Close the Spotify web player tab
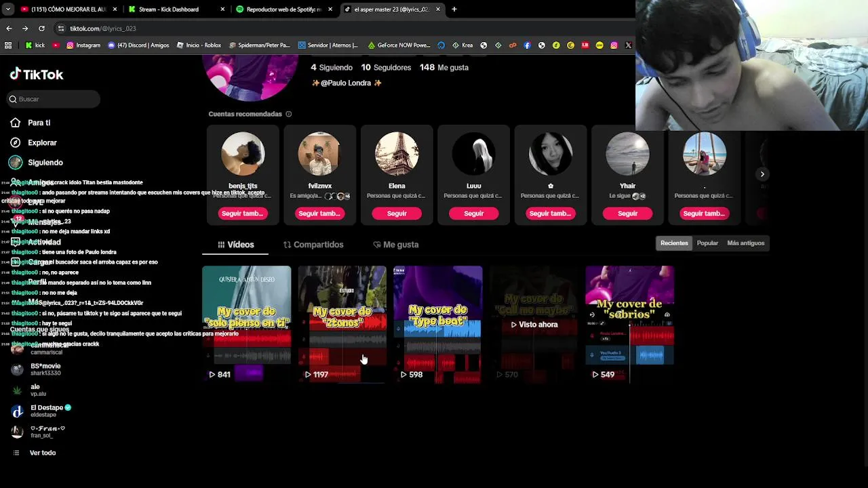868x488 pixels. pyautogui.click(x=330, y=9)
